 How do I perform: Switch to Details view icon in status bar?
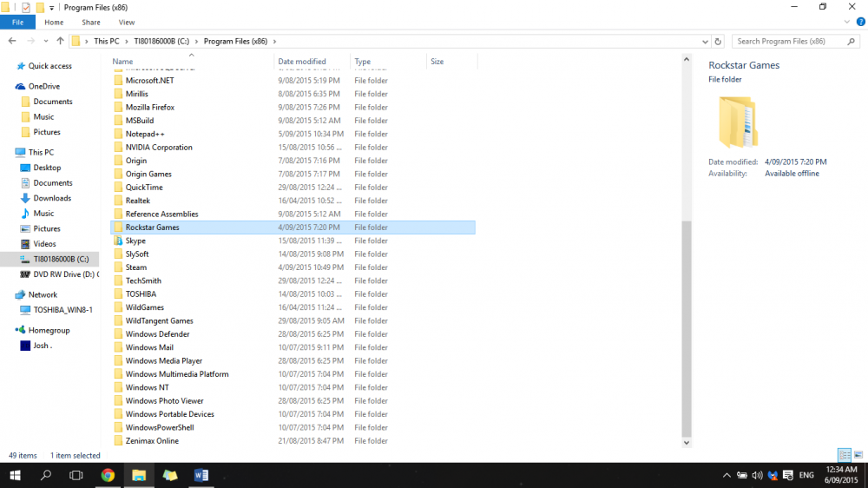coord(845,455)
